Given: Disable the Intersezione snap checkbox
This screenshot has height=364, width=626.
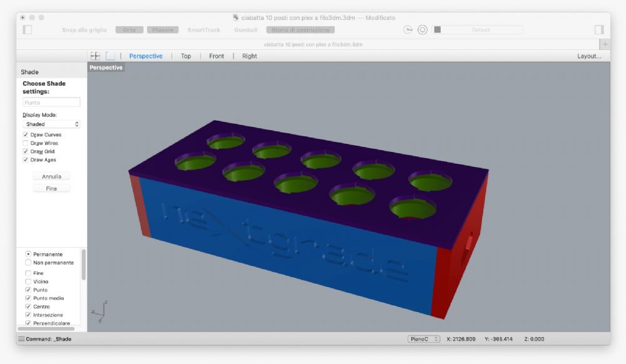Looking at the screenshot, I should [x=28, y=315].
